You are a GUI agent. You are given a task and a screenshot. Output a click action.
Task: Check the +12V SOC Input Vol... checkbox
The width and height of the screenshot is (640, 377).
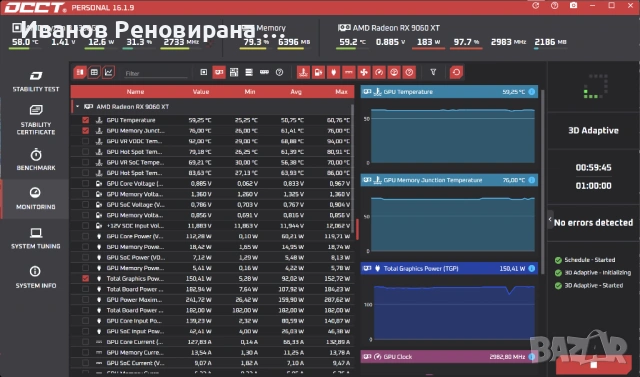(85, 226)
